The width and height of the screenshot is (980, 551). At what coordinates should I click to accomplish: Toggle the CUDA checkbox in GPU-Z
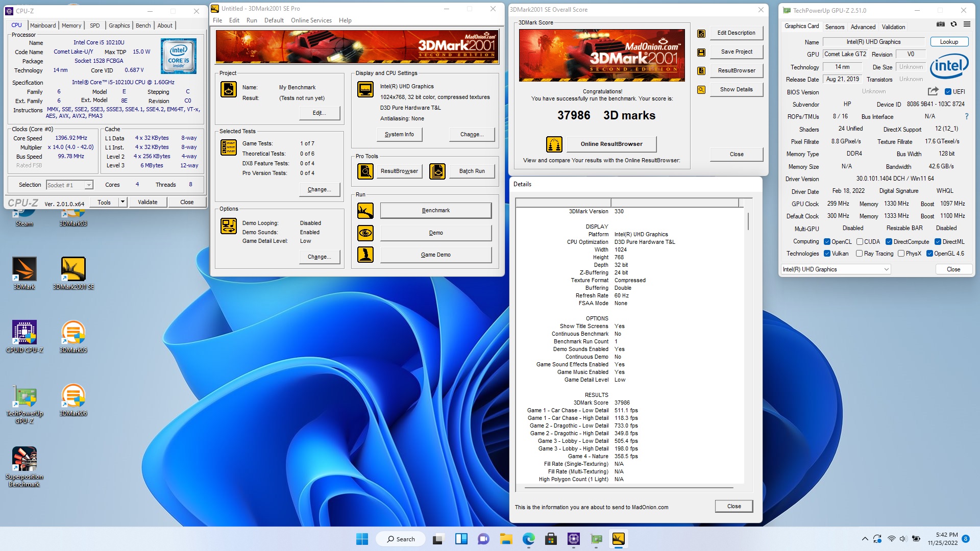click(860, 242)
